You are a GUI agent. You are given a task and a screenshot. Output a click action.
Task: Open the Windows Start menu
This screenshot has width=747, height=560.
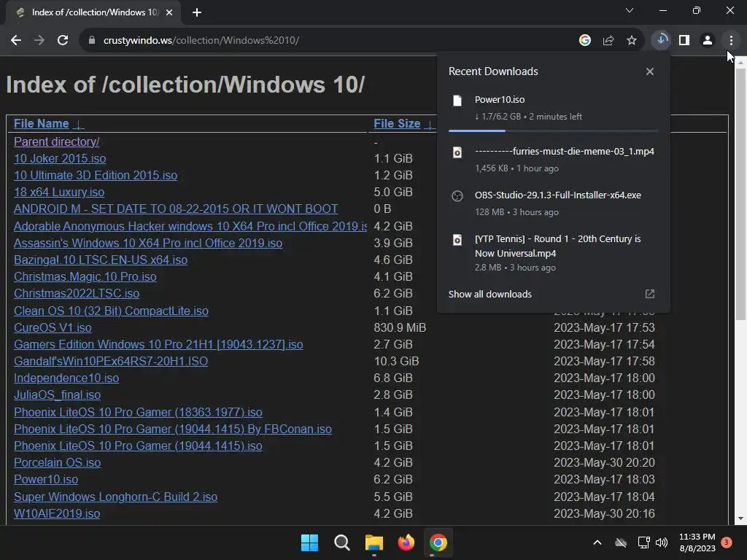click(x=309, y=542)
